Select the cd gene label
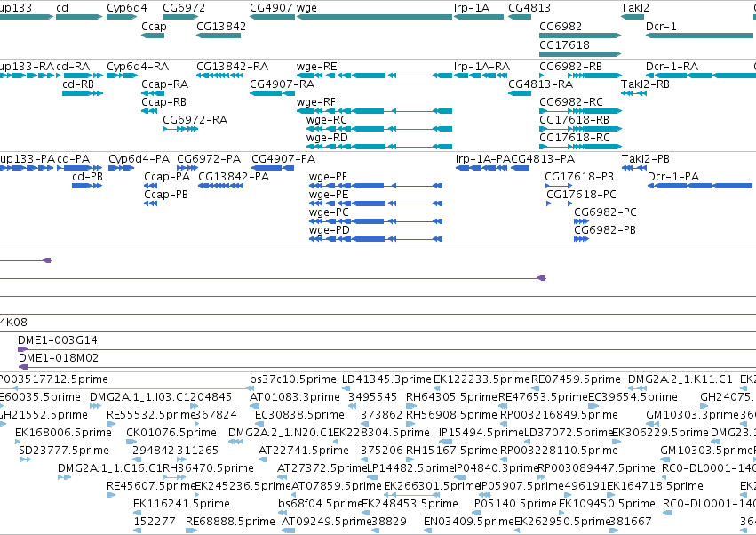 (62, 8)
